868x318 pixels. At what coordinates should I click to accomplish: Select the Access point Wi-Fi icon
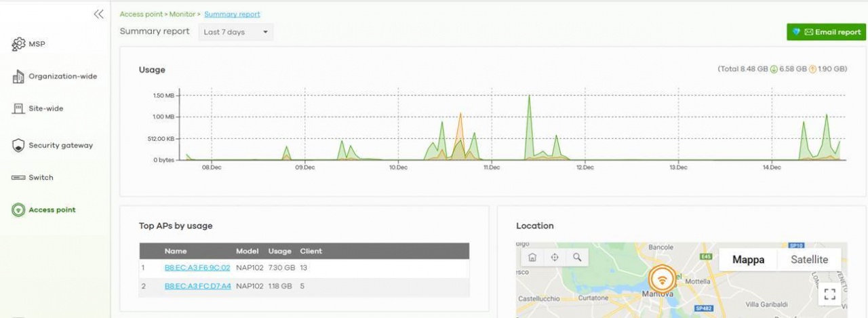coord(18,210)
